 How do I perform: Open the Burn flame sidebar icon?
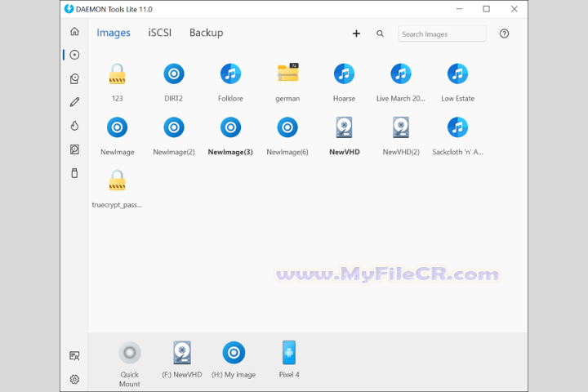74,126
